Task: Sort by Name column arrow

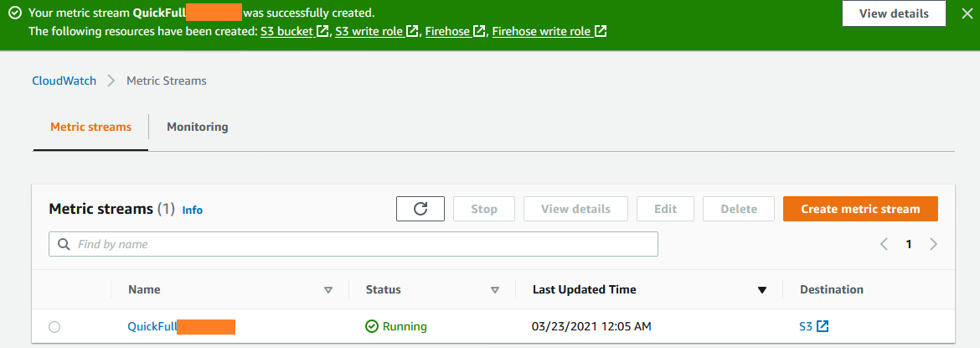Action: [x=328, y=290]
